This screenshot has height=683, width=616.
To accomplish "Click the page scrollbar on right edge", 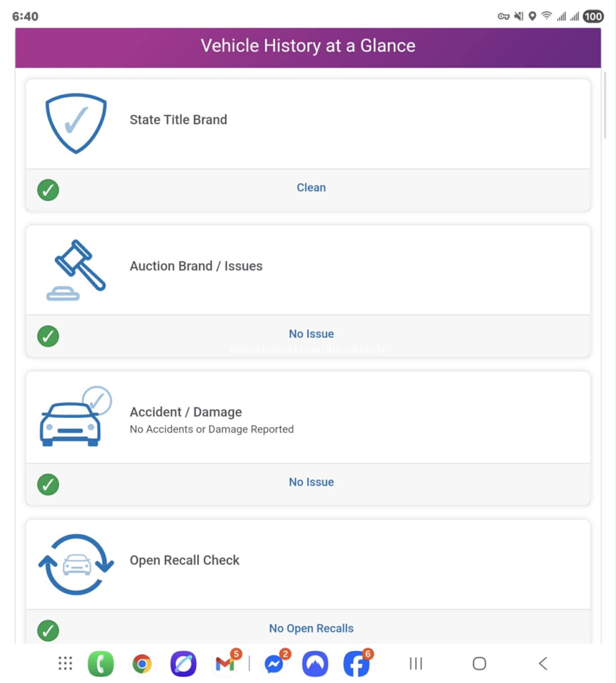I will (x=605, y=105).
